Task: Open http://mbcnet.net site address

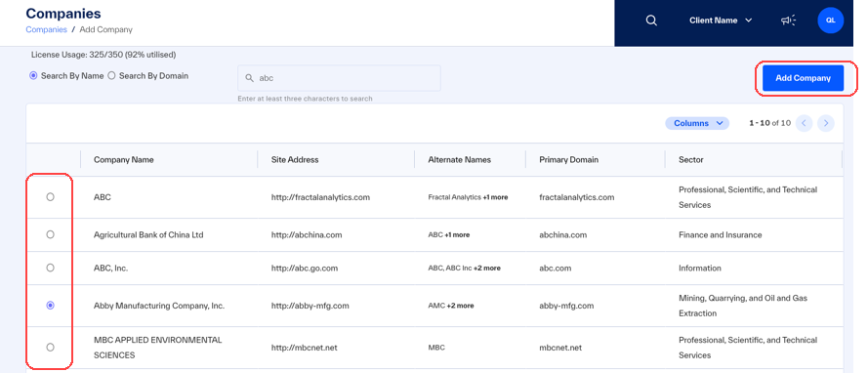Action: [x=304, y=348]
